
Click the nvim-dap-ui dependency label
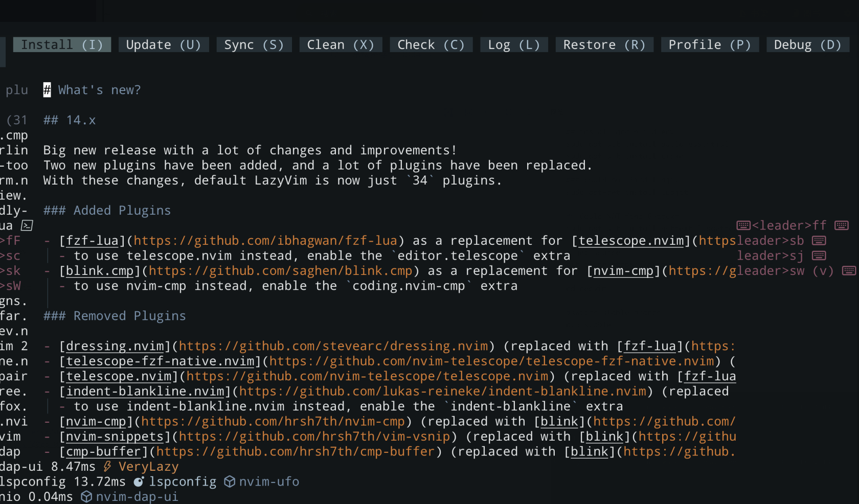(x=138, y=497)
